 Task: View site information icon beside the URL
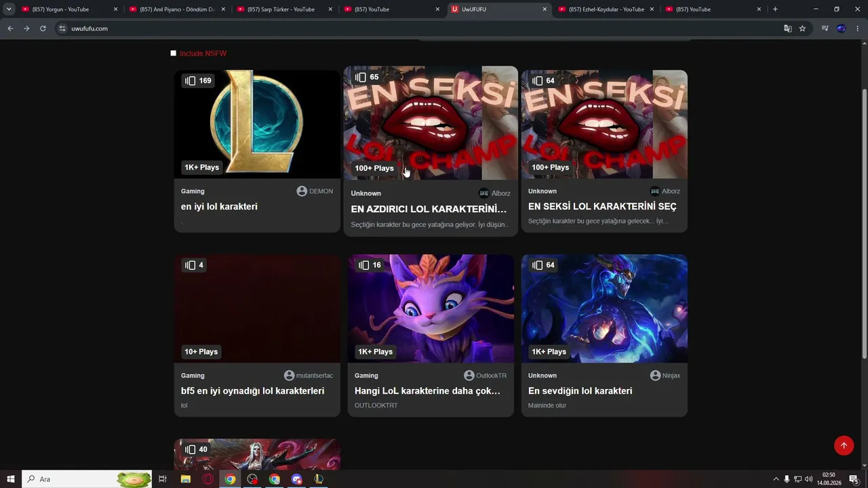point(62,28)
